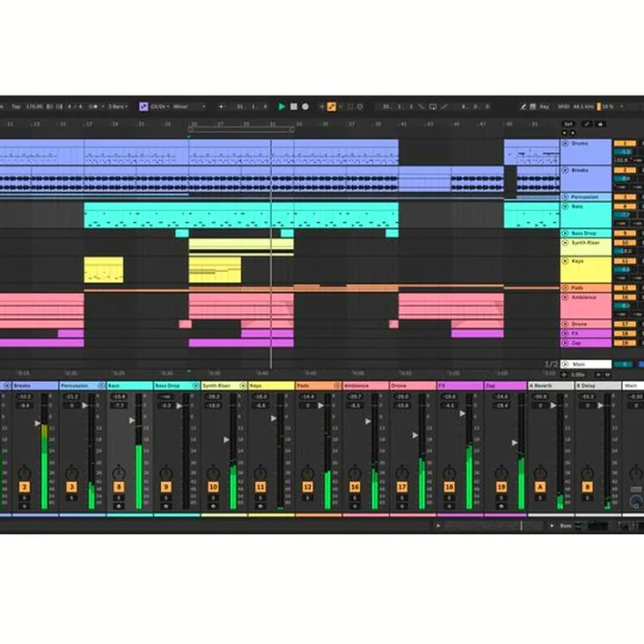
Task: Click the tempo value field
Action: (x=34, y=106)
